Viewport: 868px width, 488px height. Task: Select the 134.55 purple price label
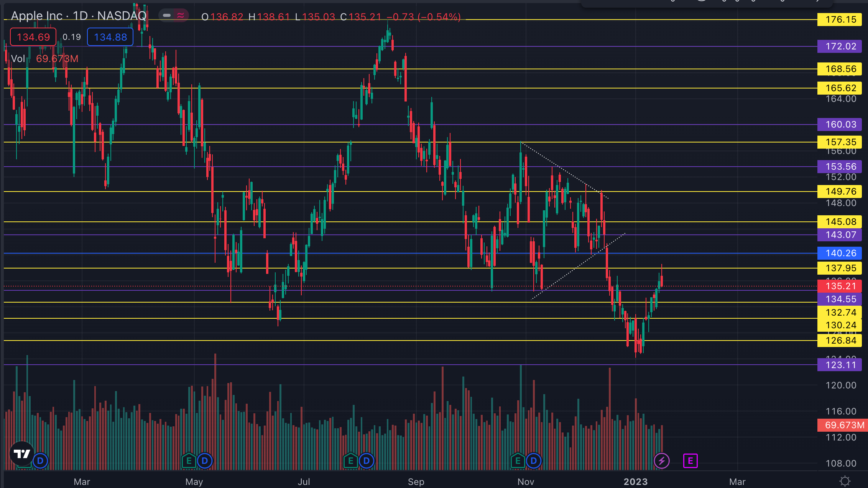(x=840, y=299)
